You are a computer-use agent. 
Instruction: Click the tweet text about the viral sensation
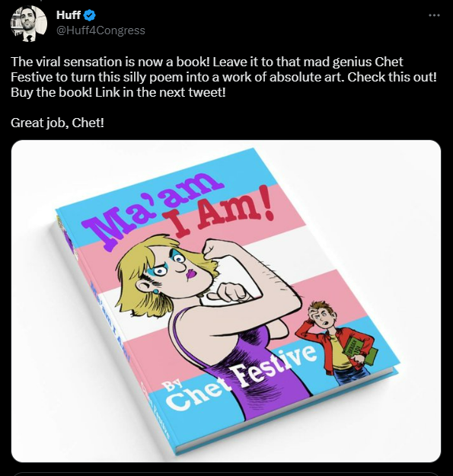click(224, 77)
